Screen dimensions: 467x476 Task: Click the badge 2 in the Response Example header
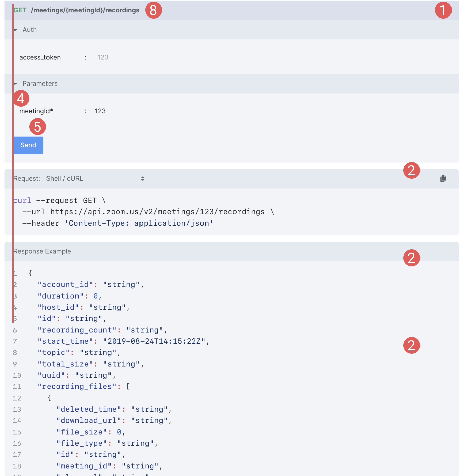tap(411, 258)
